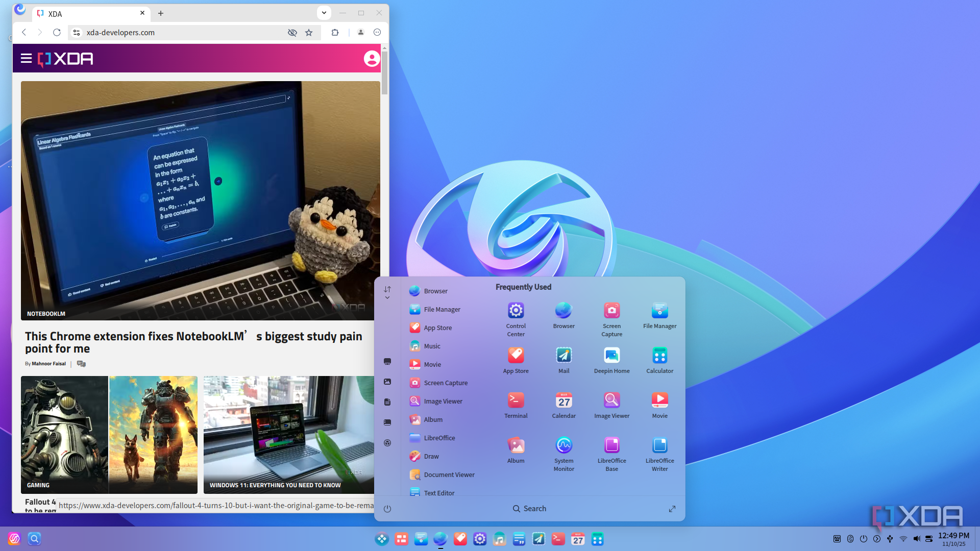980x551 pixels.
Task: Click the browser page vertical scrollbar
Action: [385, 73]
